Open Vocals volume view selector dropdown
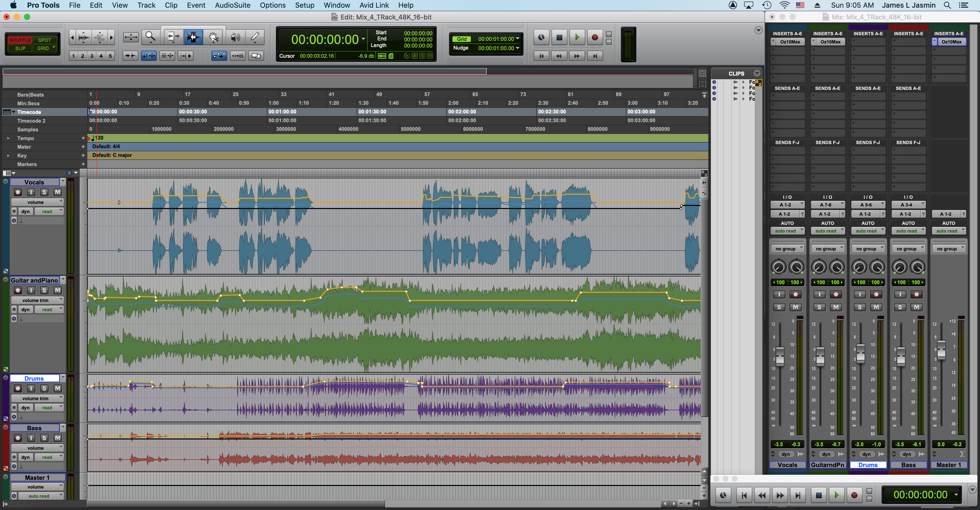This screenshot has width=980, height=510. [37, 202]
